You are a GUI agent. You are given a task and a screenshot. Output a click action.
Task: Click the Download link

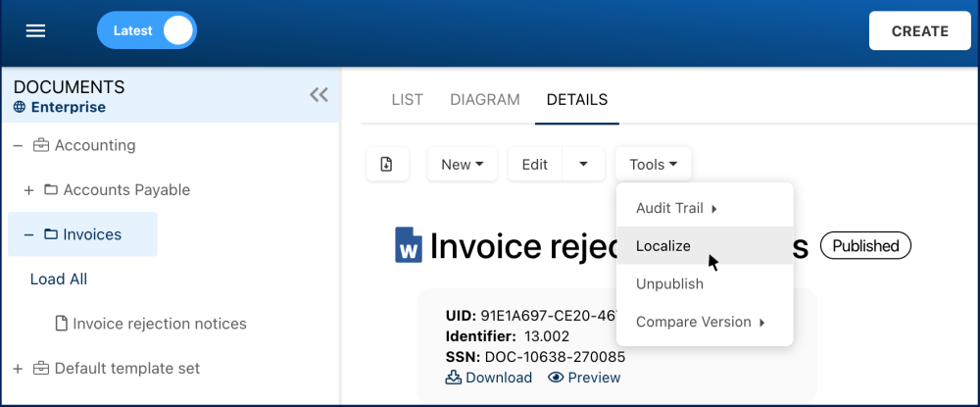pos(499,378)
